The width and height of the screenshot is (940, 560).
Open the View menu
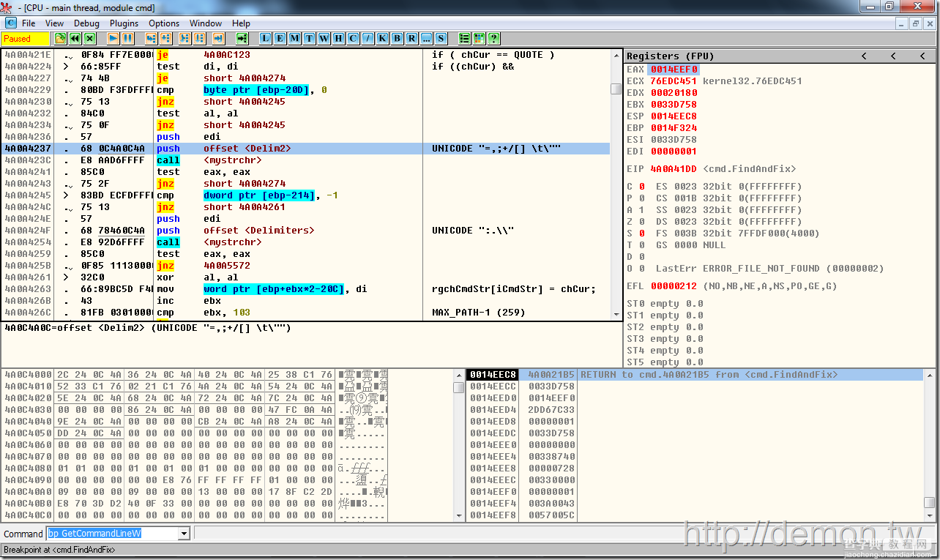point(55,23)
